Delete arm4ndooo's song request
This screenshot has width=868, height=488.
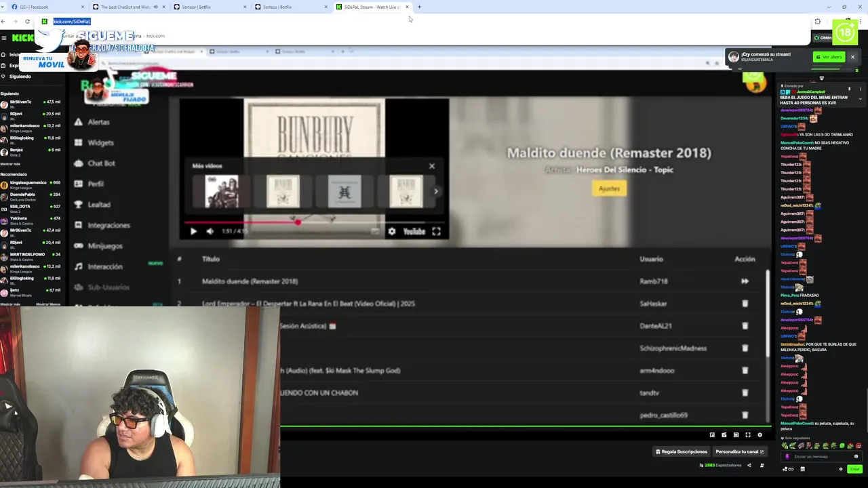(x=745, y=371)
